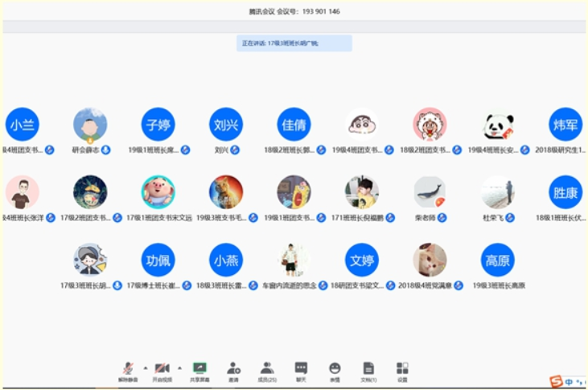Open the emoji reactions icon
The image size is (588, 390).
335,369
